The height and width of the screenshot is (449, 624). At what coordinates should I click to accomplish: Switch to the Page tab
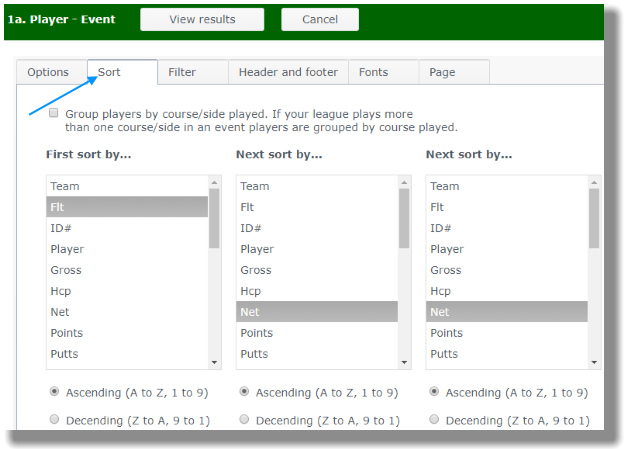coord(442,72)
